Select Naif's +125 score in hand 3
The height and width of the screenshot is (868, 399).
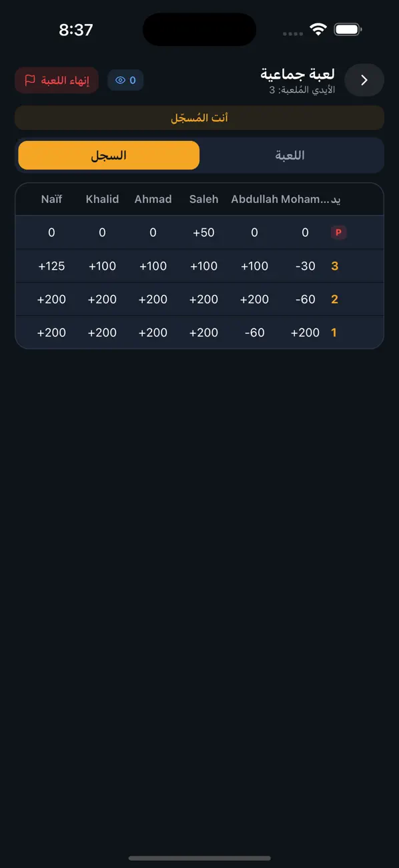point(51,266)
